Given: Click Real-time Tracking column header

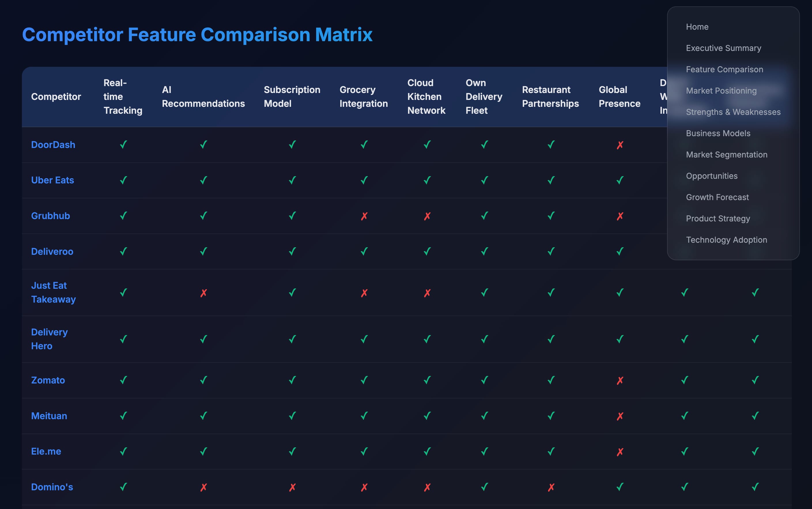Looking at the screenshot, I should pyautogui.click(x=123, y=97).
